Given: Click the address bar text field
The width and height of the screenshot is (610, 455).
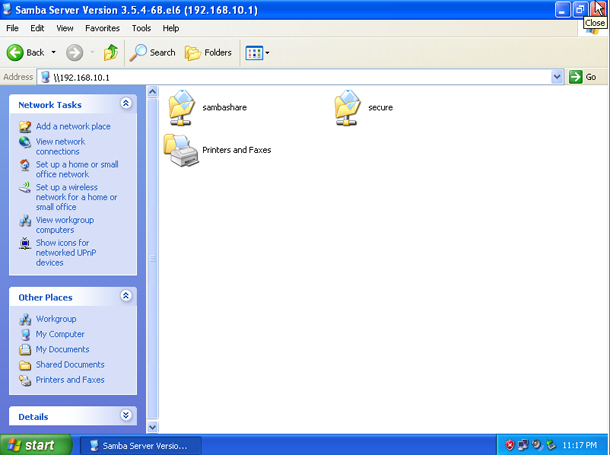Looking at the screenshot, I should pos(300,77).
